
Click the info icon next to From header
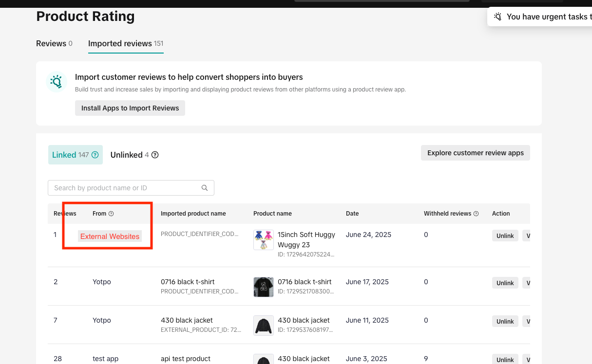pos(111,214)
